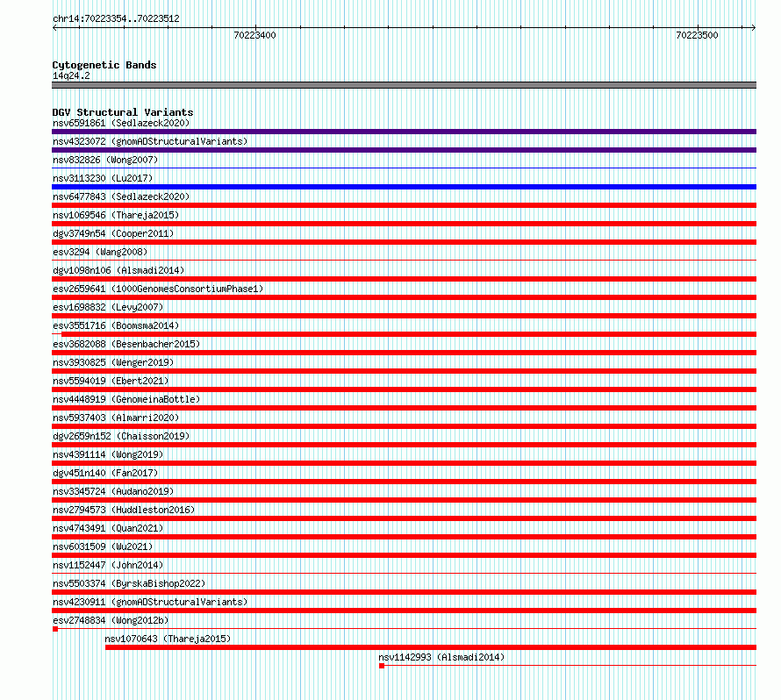
Task: Select nsv2794573 (Huddleston2016) label
Action: 124,510
